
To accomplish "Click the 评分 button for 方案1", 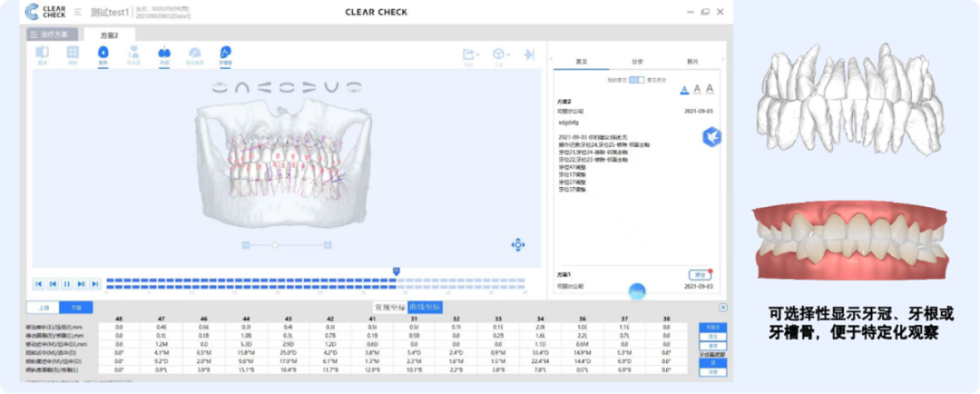I will click(x=698, y=275).
